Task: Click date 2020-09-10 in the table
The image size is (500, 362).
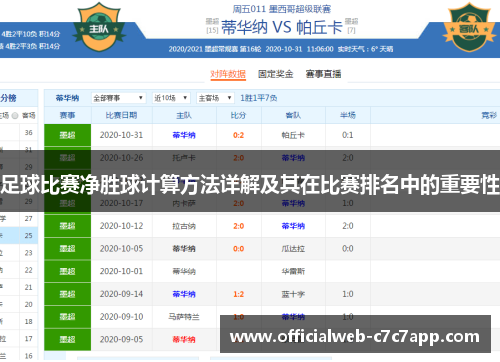Action: click(121, 317)
